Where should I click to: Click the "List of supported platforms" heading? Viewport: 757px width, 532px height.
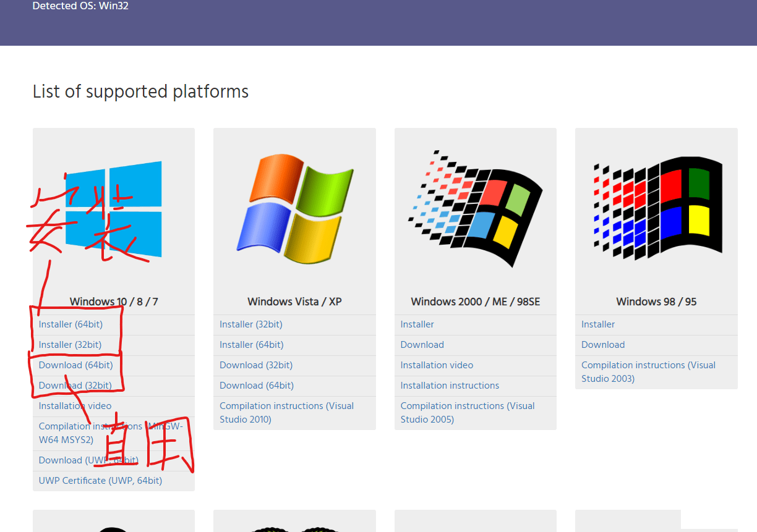140,91
